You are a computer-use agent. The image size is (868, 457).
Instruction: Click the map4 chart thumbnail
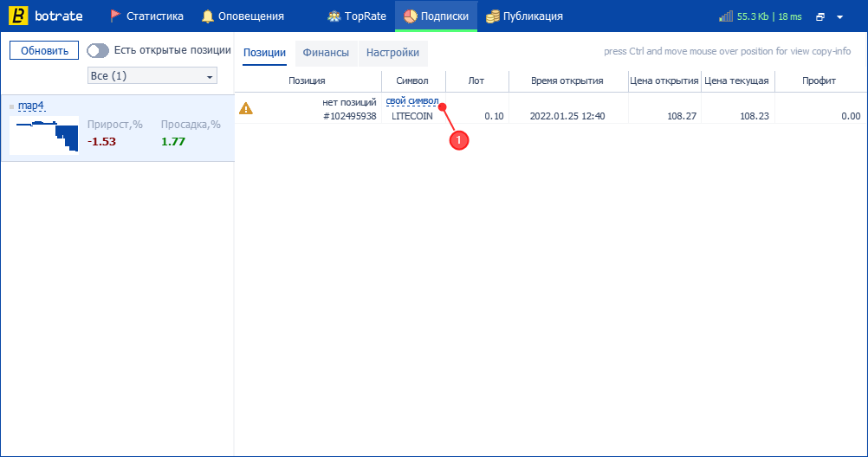[x=44, y=135]
